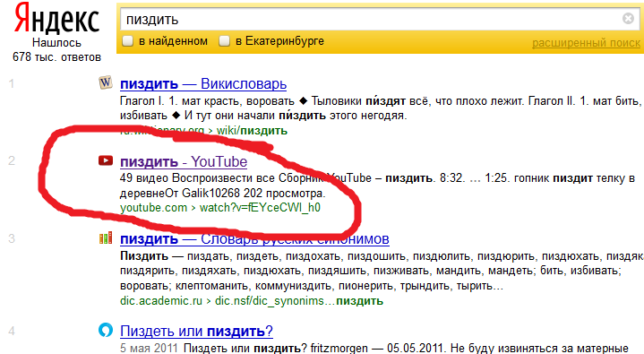This screenshot has width=644, height=354.
Task: Clear the search field with the X icon
Action: tap(628, 19)
